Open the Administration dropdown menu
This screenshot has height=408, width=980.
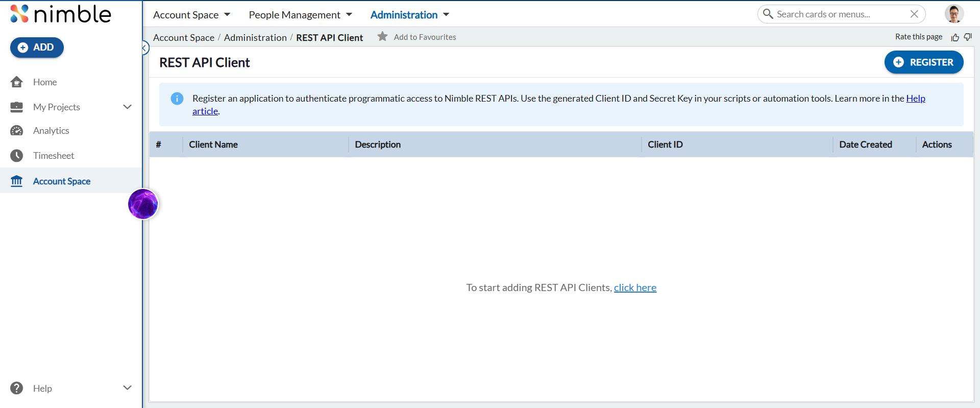pos(410,15)
